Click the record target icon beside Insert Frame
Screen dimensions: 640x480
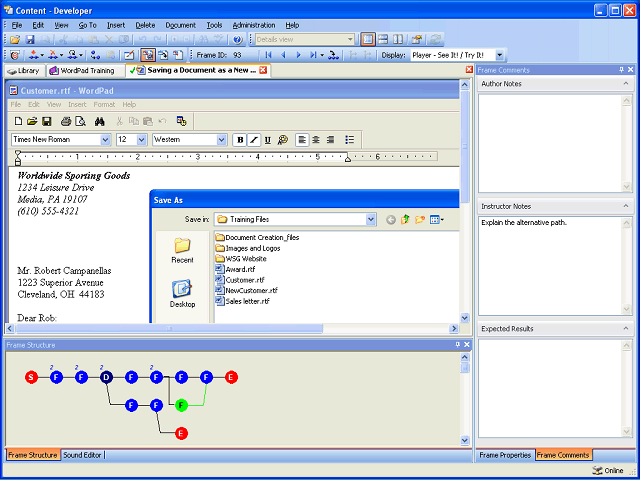[x=14, y=55]
